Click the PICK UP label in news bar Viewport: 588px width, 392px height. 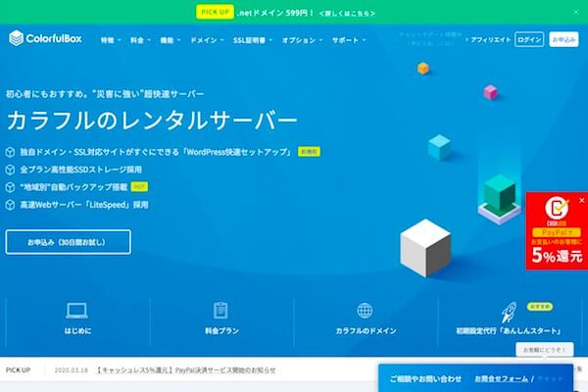click(x=18, y=370)
